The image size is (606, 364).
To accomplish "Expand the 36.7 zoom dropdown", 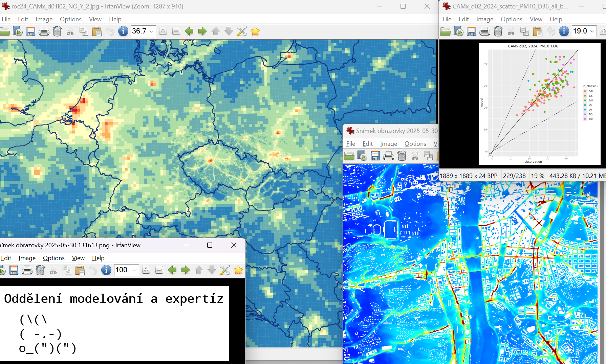I will coord(151,31).
